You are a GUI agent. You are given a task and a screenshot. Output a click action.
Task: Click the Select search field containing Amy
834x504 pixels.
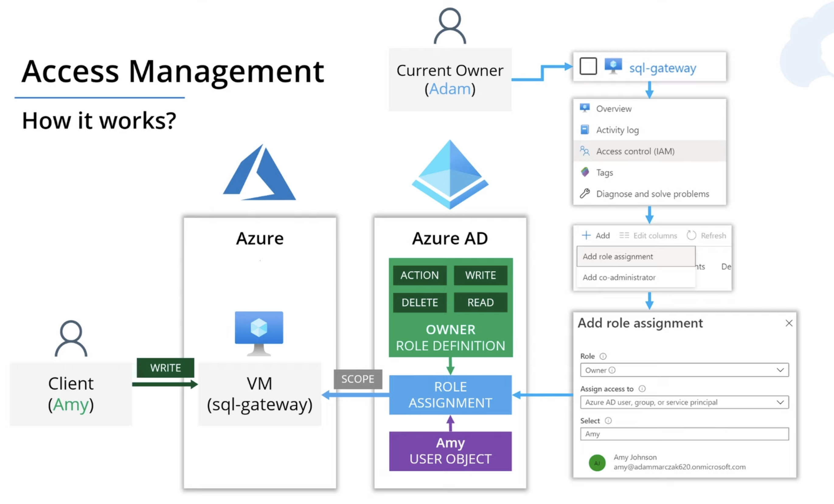point(684,434)
